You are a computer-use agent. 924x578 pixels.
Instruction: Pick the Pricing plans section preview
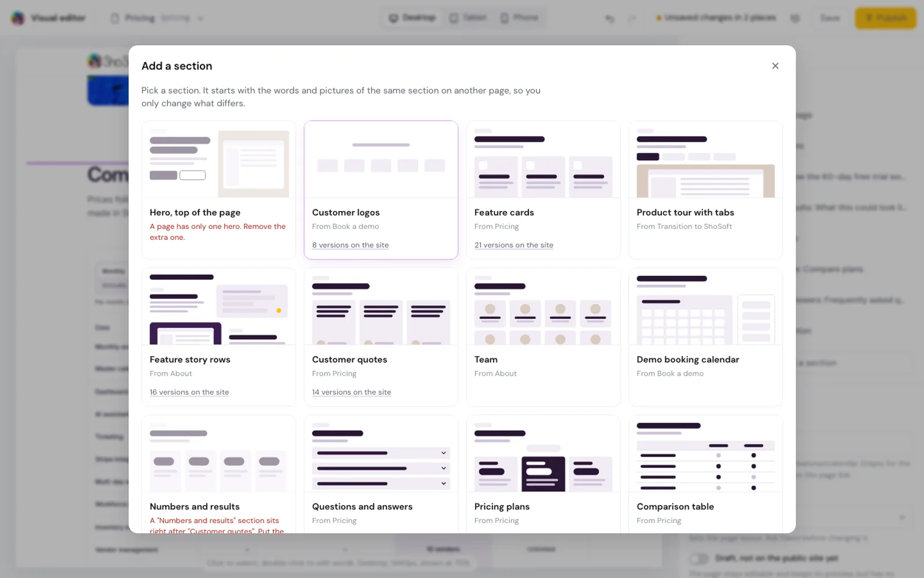click(543, 454)
